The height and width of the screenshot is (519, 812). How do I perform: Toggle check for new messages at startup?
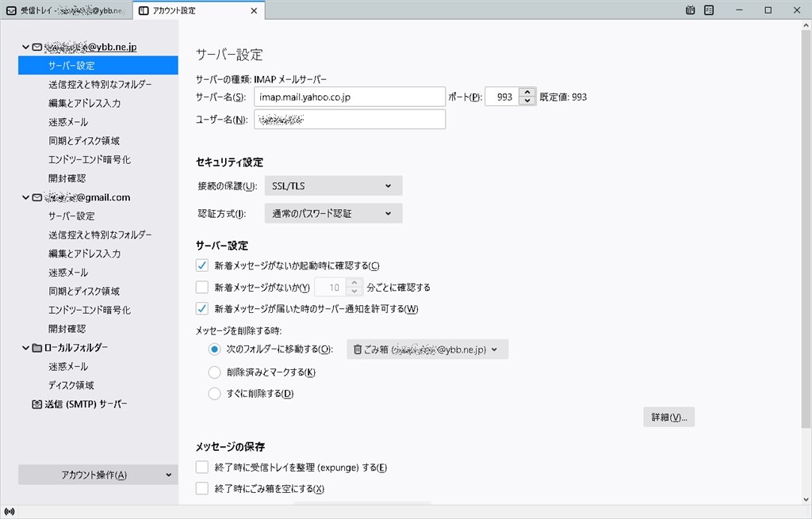[202, 265]
